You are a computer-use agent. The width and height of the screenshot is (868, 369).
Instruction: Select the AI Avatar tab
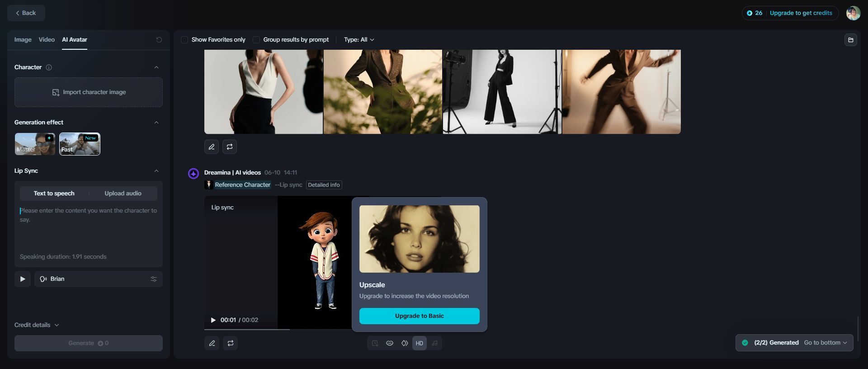[x=75, y=40]
